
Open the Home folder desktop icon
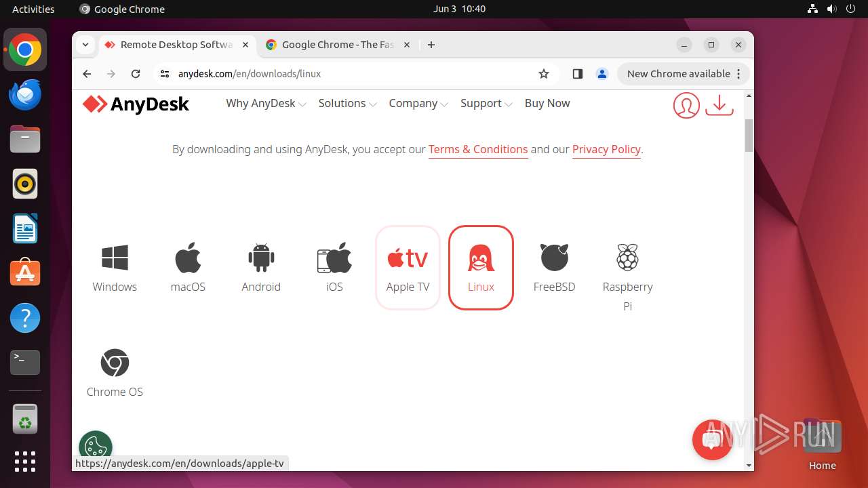pyautogui.click(x=822, y=445)
